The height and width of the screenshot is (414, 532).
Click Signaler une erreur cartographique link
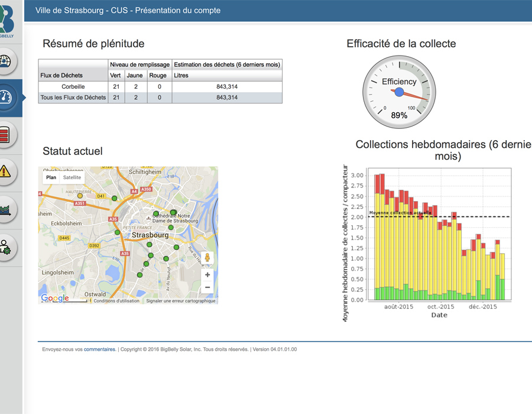[x=181, y=301]
